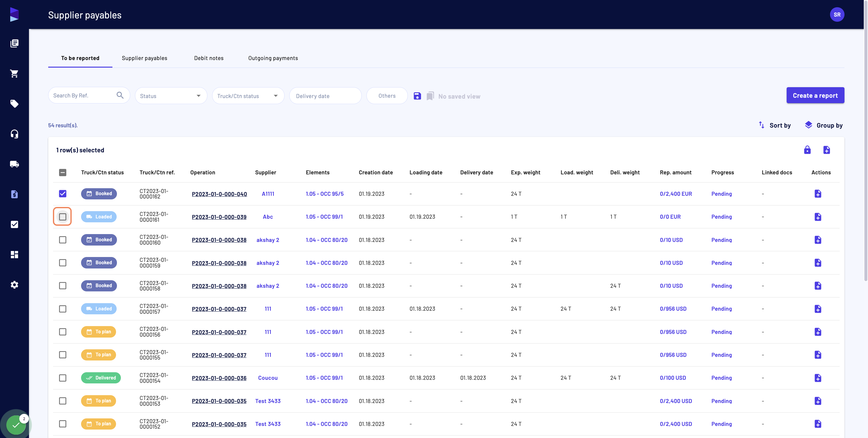Switch to the Debit notes tab
This screenshot has width=868, height=438.
209,58
